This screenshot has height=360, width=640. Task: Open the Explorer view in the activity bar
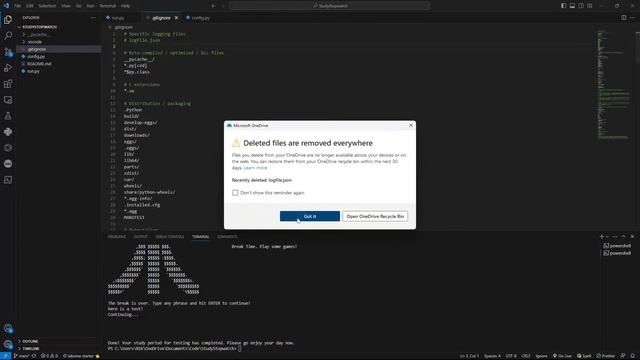(x=8, y=20)
